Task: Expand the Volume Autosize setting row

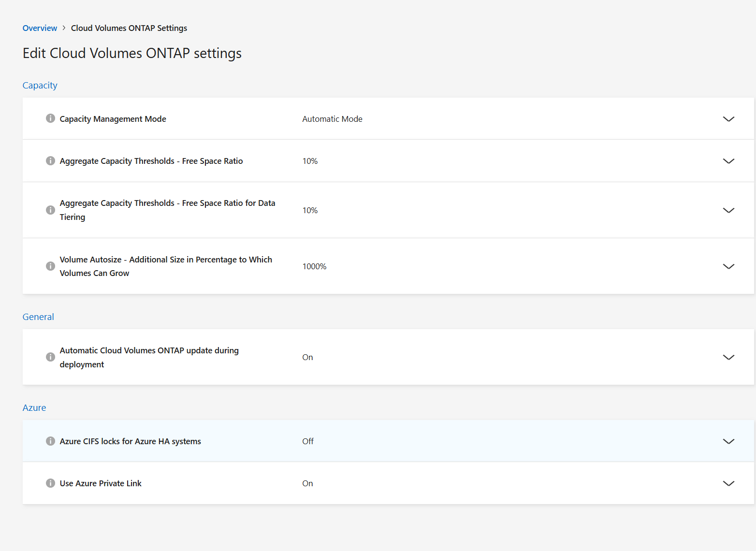Action: click(x=728, y=266)
